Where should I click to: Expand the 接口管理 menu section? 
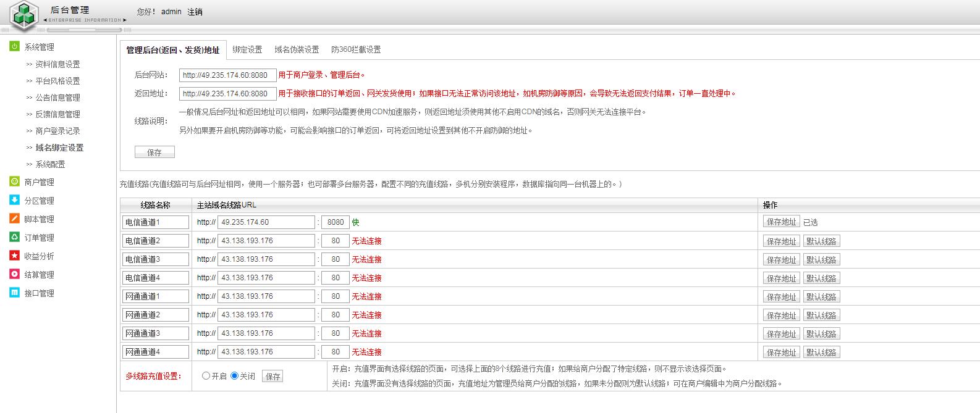pos(39,293)
